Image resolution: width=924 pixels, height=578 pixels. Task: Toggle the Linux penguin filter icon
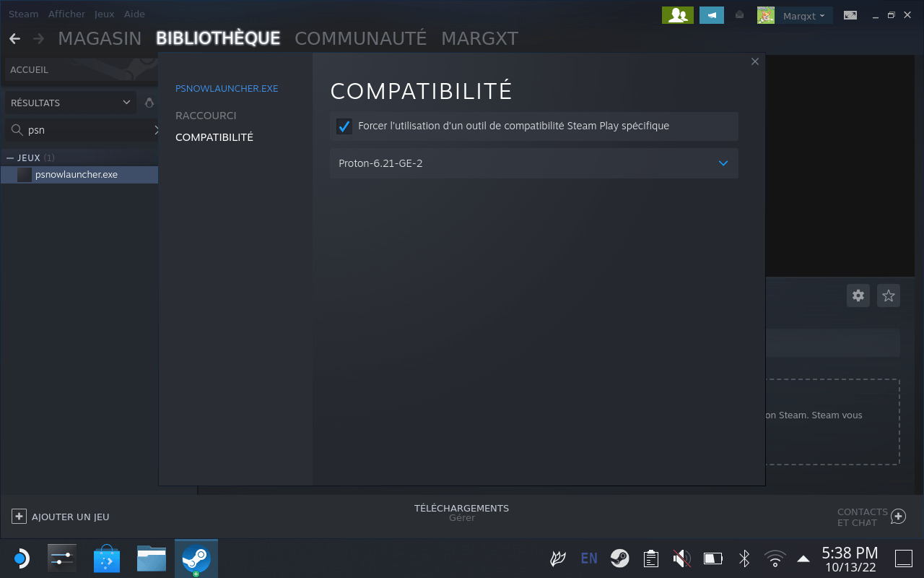click(x=149, y=103)
